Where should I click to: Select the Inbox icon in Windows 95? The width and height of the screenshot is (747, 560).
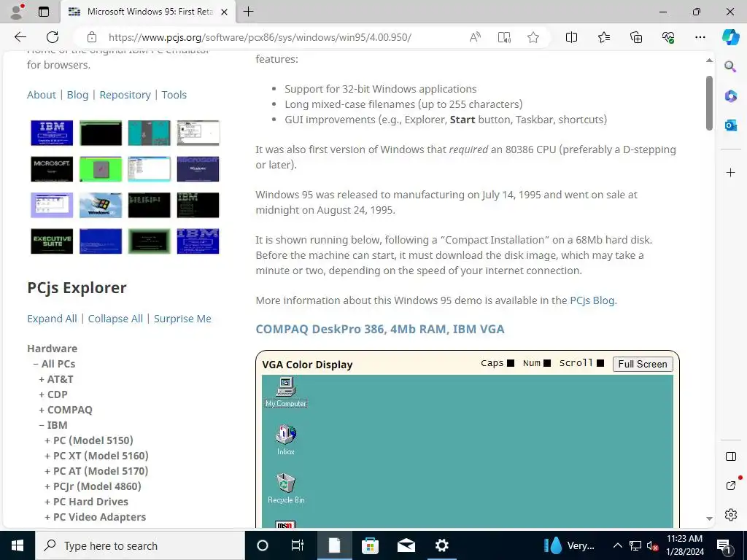coord(286,440)
